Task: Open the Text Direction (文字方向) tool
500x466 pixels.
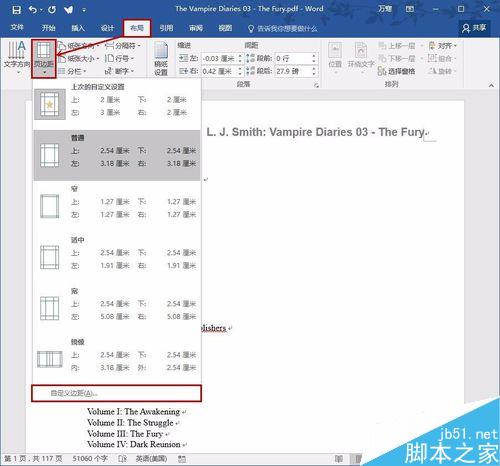Action: point(17,57)
